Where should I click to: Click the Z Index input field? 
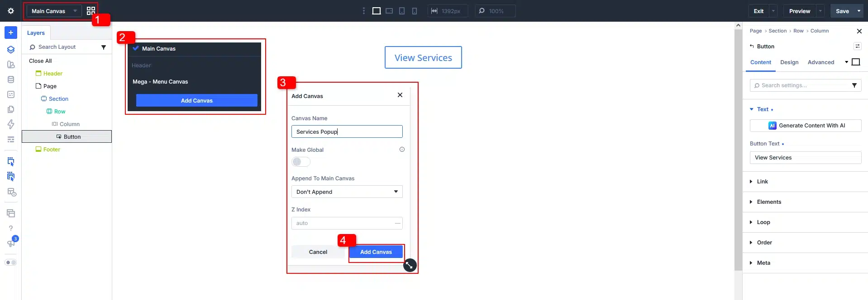(347, 223)
